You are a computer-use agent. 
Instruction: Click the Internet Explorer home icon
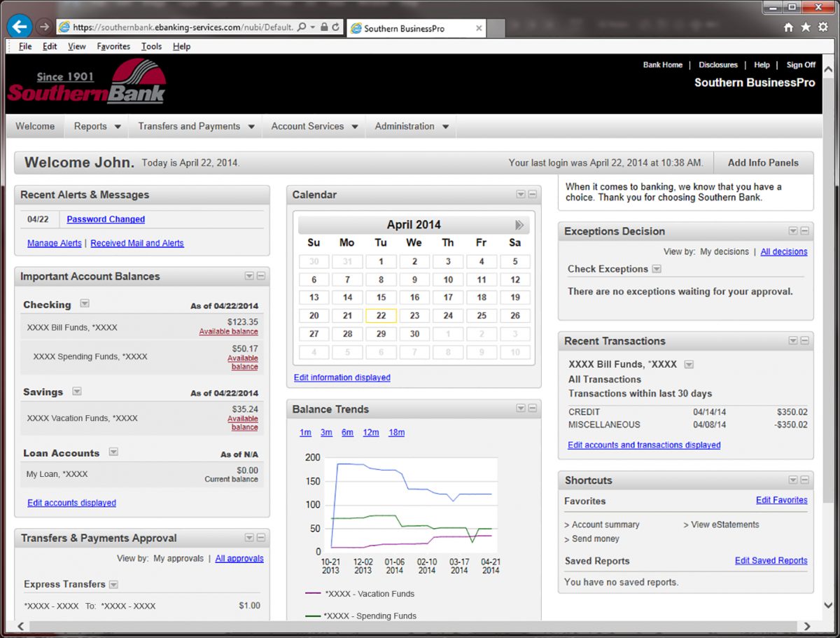789,27
